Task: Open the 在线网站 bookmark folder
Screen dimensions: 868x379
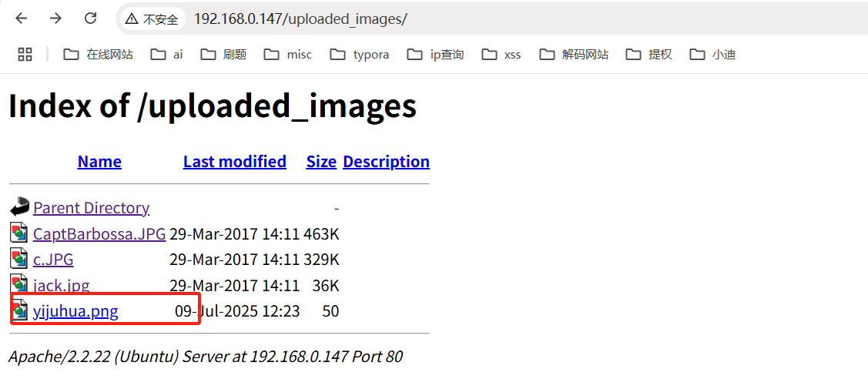Action: tap(98, 55)
